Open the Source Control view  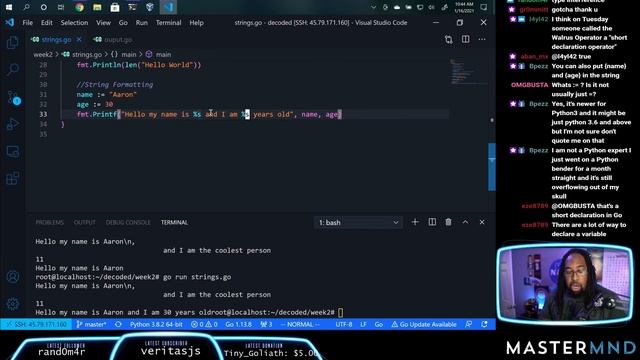pos(13,97)
